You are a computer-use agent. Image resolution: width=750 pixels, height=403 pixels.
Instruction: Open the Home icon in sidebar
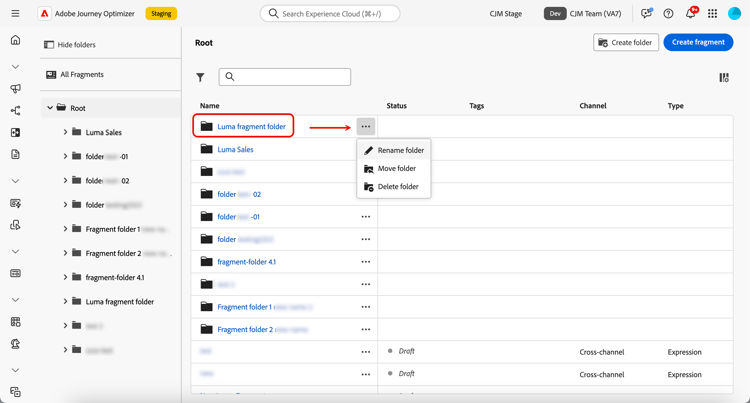point(15,40)
